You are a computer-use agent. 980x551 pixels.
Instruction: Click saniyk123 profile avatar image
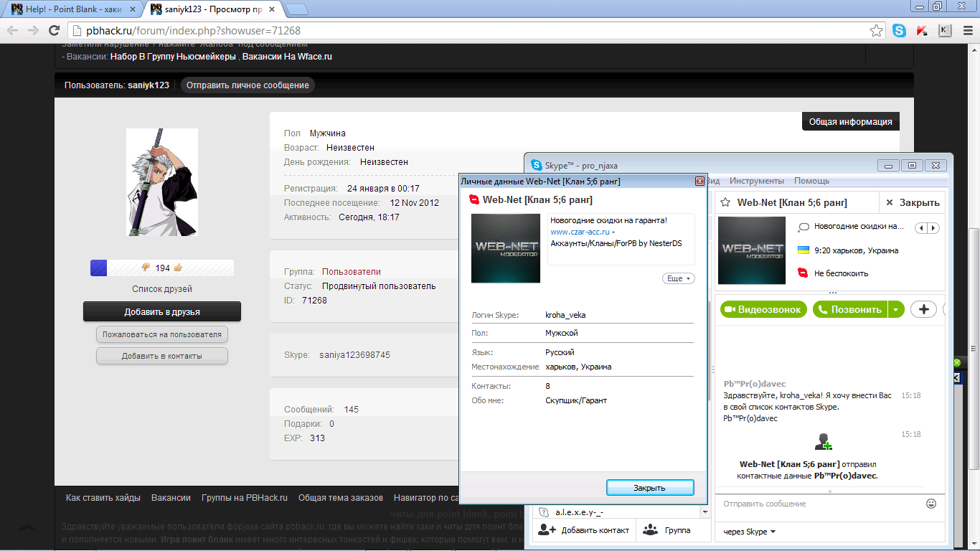pyautogui.click(x=162, y=182)
